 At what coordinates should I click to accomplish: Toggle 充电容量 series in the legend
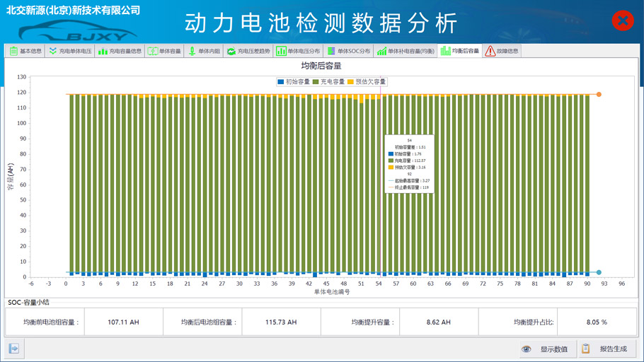(329, 82)
